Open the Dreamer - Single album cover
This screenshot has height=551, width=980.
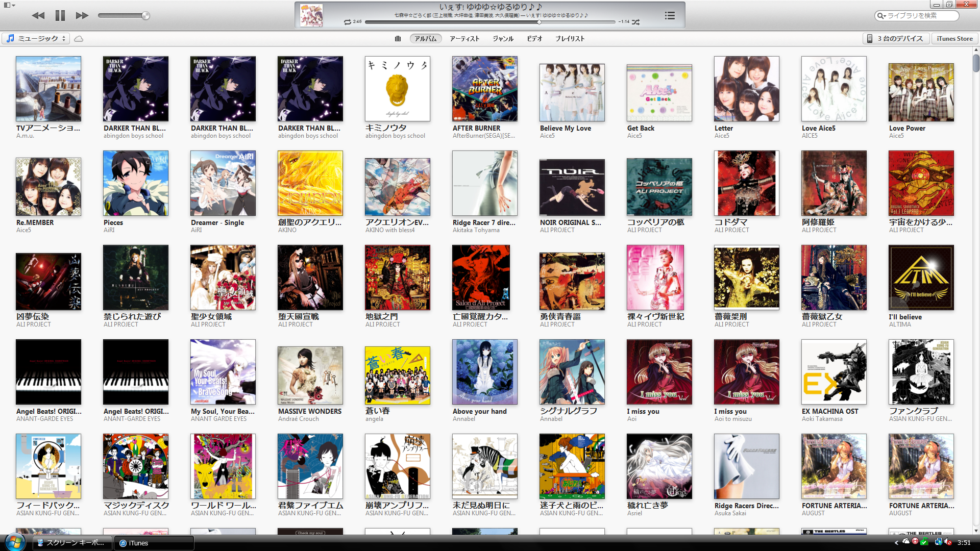(x=223, y=183)
